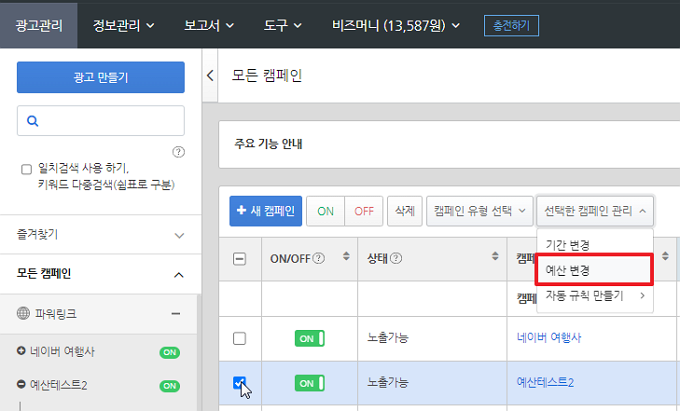The width and height of the screenshot is (680, 411).
Task: Open the 캠페인 유형 선택 dropdown
Action: (479, 211)
